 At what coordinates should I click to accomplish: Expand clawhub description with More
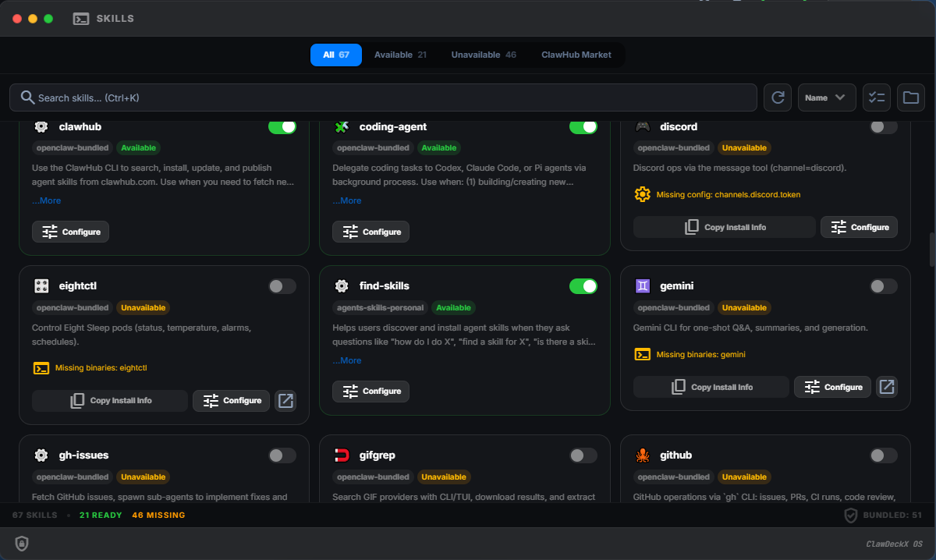pos(46,200)
